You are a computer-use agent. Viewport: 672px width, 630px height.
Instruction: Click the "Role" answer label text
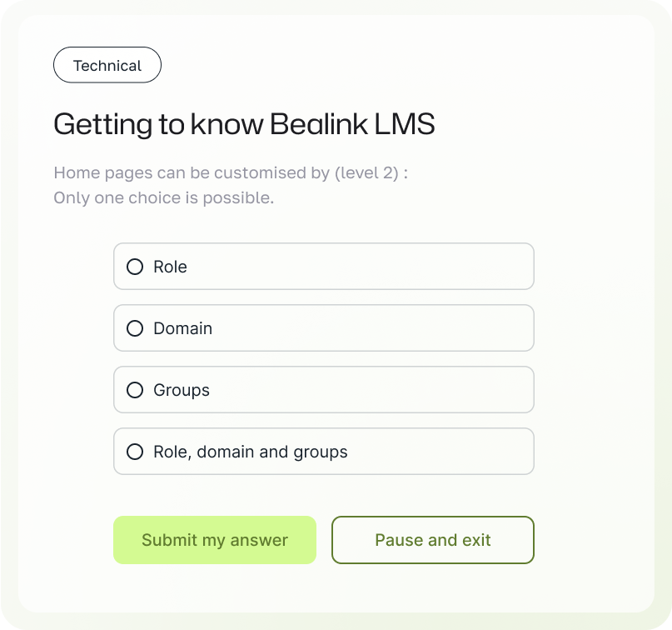(170, 267)
